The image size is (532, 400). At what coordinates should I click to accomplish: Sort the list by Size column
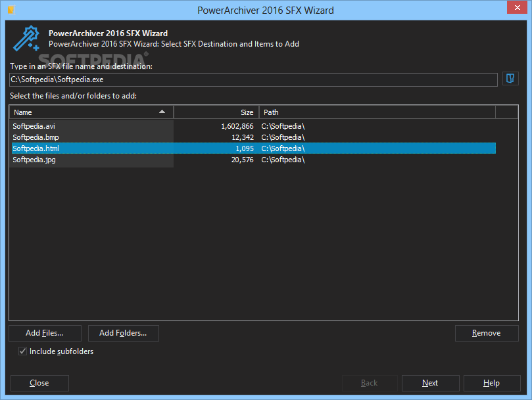216,112
